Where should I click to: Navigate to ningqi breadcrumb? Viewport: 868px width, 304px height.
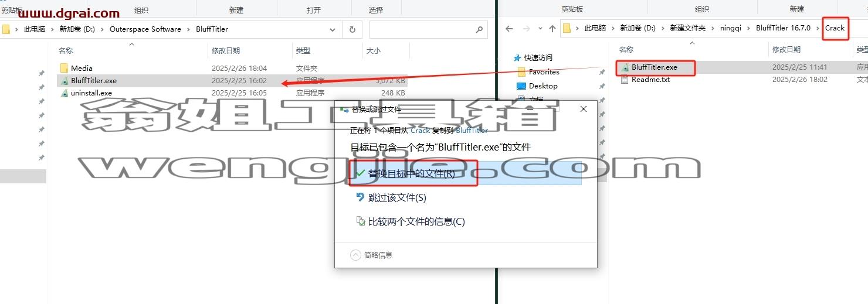click(731, 28)
